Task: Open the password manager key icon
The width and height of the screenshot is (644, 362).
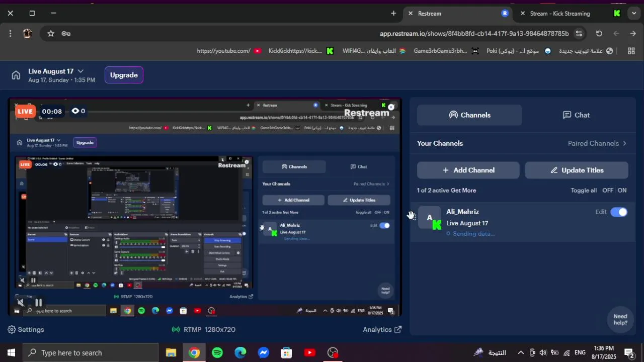Action: 66,34
